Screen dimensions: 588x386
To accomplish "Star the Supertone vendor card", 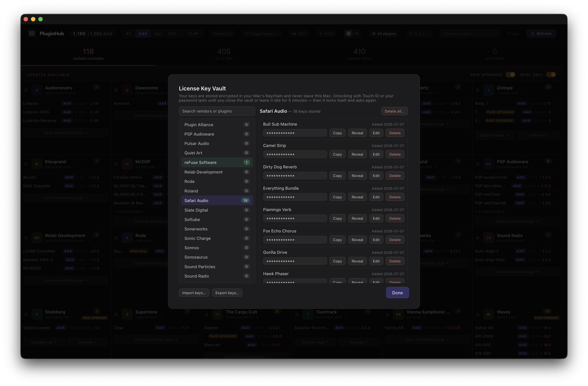I will tap(116, 314).
